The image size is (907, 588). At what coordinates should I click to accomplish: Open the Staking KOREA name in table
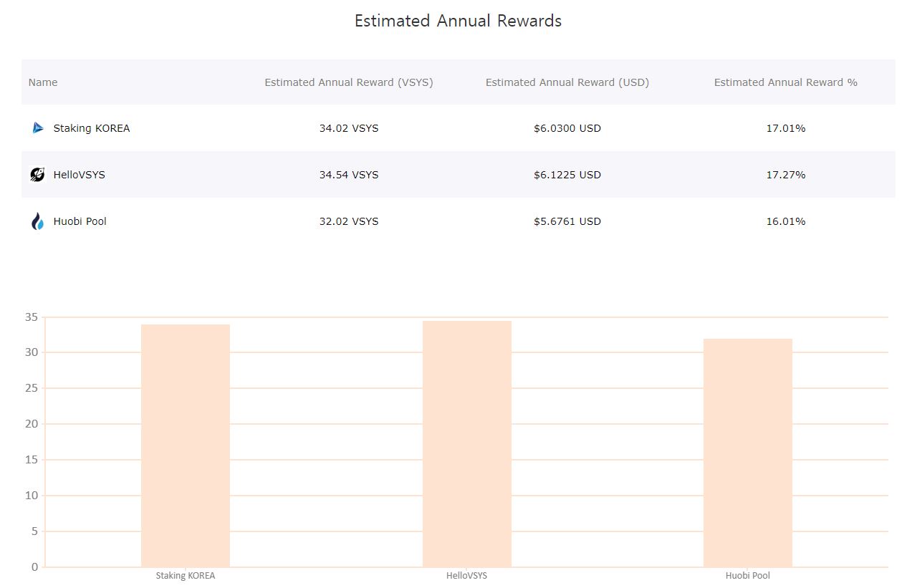point(92,128)
